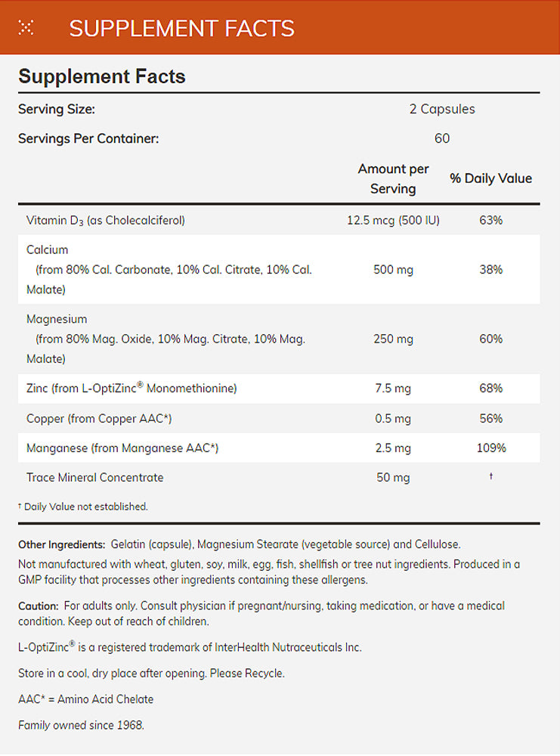The height and width of the screenshot is (756, 560).
Task: Click the collapse icon in the orange header
Action: [26, 28]
